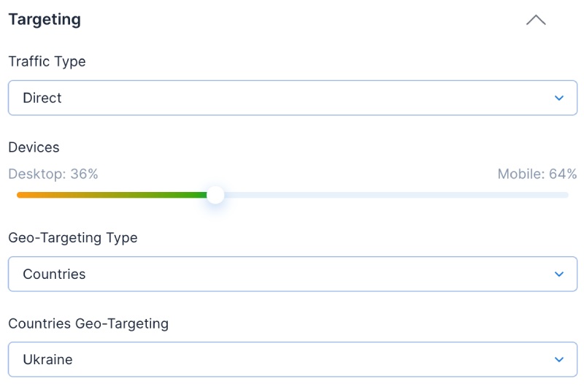Click the orange-green filled part of Devices slider
The height and width of the screenshot is (392, 584).
click(109, 195)
